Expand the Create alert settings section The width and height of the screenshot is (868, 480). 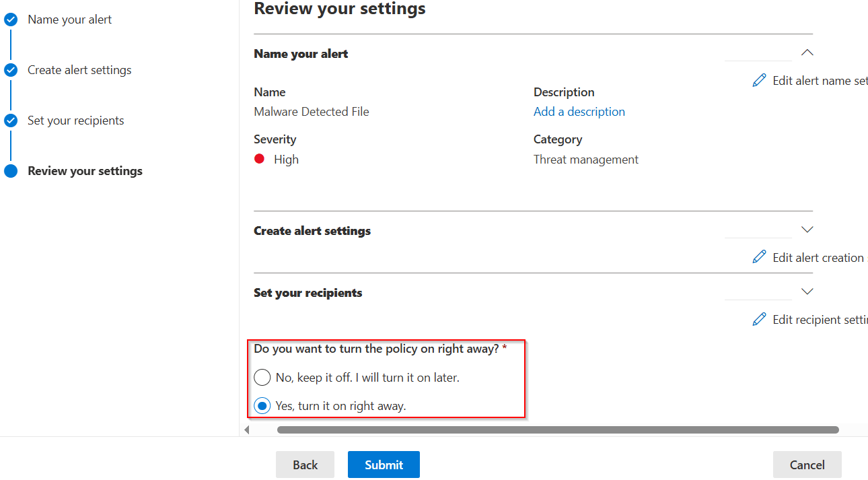[x=807, y=229]
